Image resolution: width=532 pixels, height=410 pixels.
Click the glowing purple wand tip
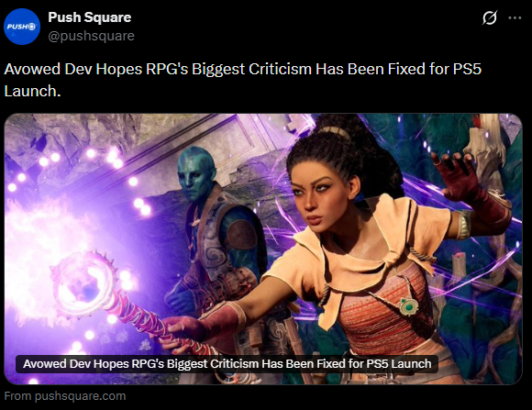click(x=84, y=283)
